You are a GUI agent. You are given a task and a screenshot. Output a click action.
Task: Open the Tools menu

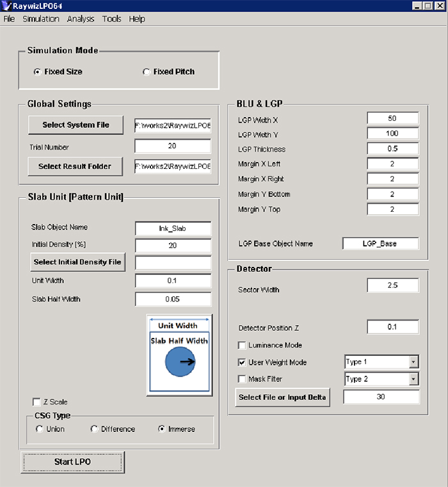pos(111,19)
